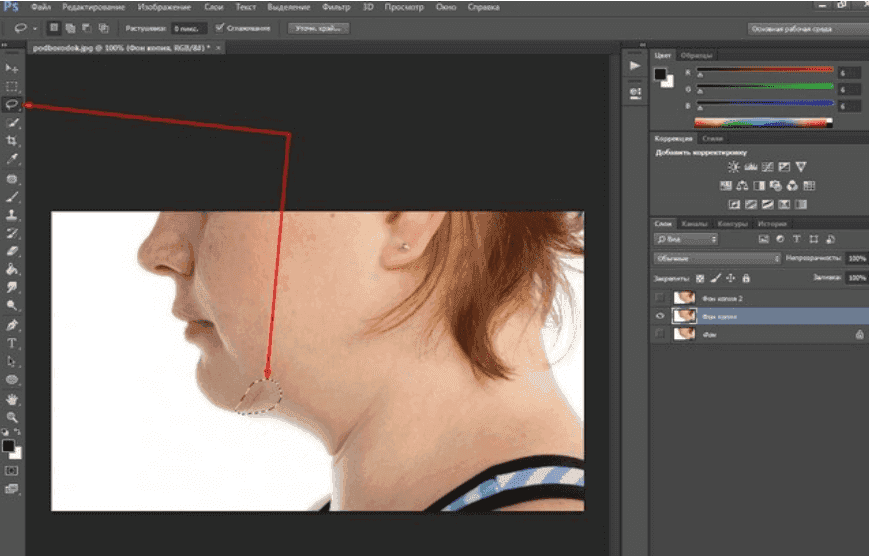Select the Crop tool
This screenshot has width=869, height=556.
coord(12,141)
